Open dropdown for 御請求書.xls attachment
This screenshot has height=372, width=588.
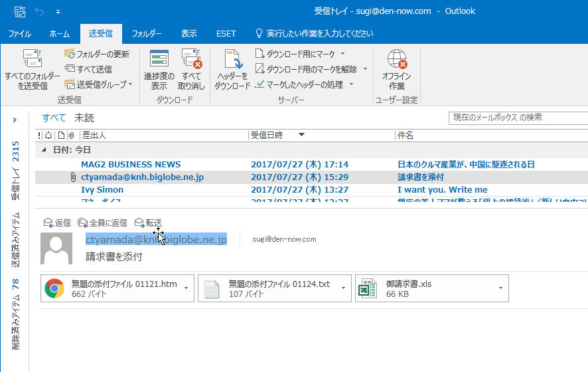click(500, 288)
